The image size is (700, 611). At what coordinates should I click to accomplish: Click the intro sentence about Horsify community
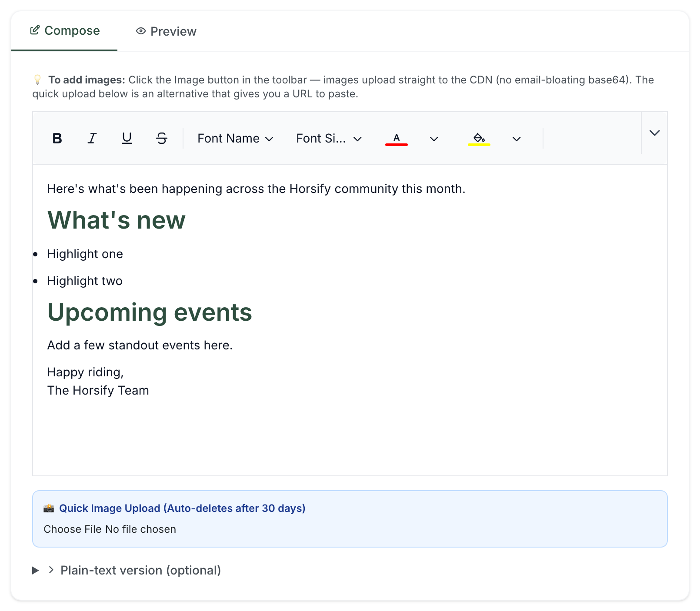256,189
